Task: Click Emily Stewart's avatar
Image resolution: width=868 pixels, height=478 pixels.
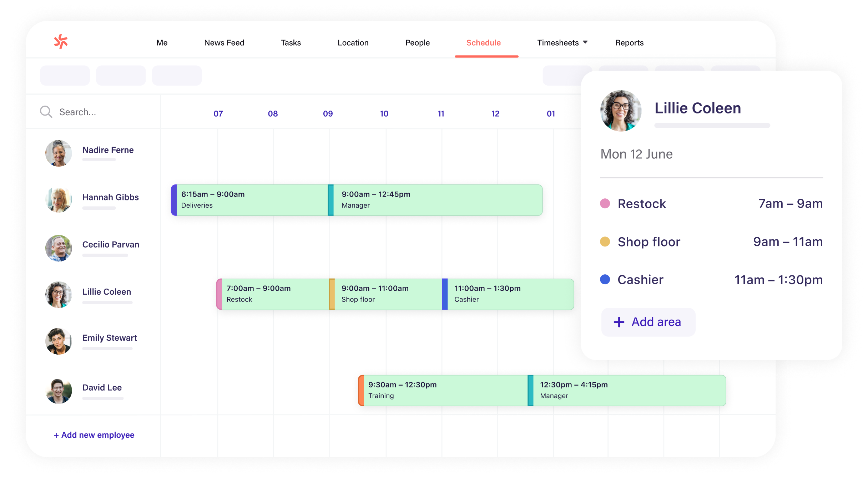Action: pyautogui.click(x=59, y=341)
